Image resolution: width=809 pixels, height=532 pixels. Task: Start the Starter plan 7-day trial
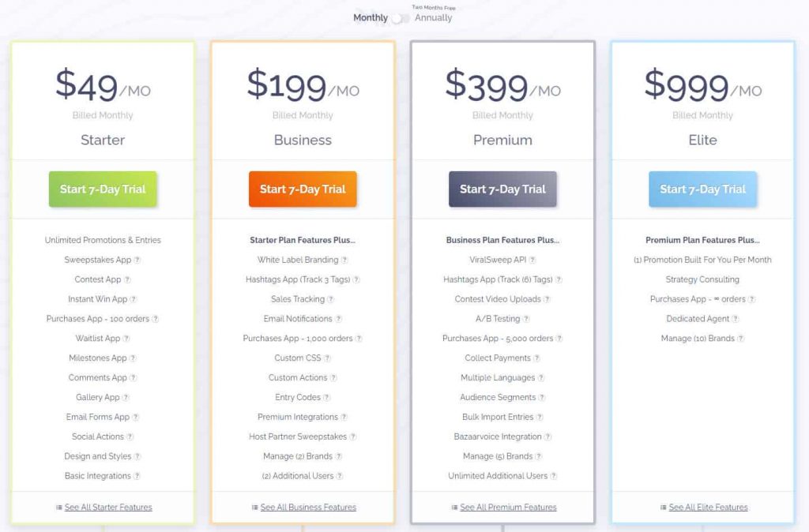[103, 189]
